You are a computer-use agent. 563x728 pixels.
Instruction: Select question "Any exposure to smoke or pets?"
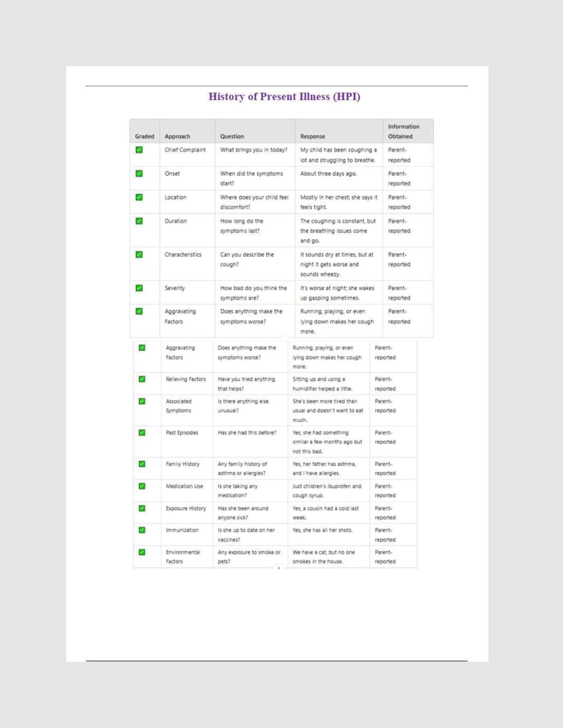(x=249, y=557)
